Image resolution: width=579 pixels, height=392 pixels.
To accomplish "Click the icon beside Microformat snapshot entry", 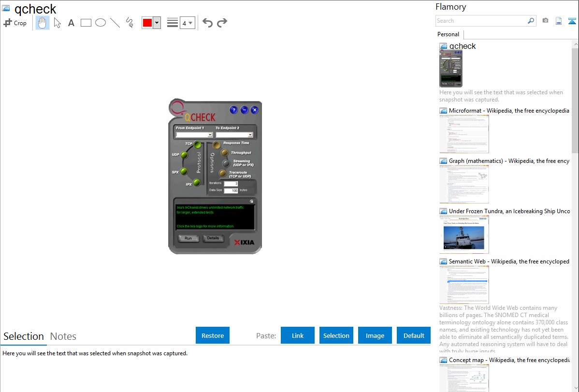I will tap(444, 111).
